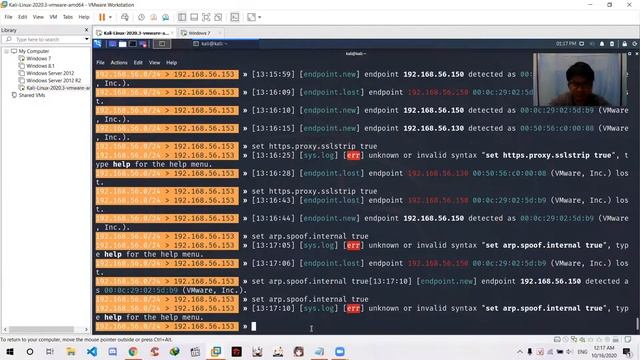Close the Library panel

[x=86, y=30]
